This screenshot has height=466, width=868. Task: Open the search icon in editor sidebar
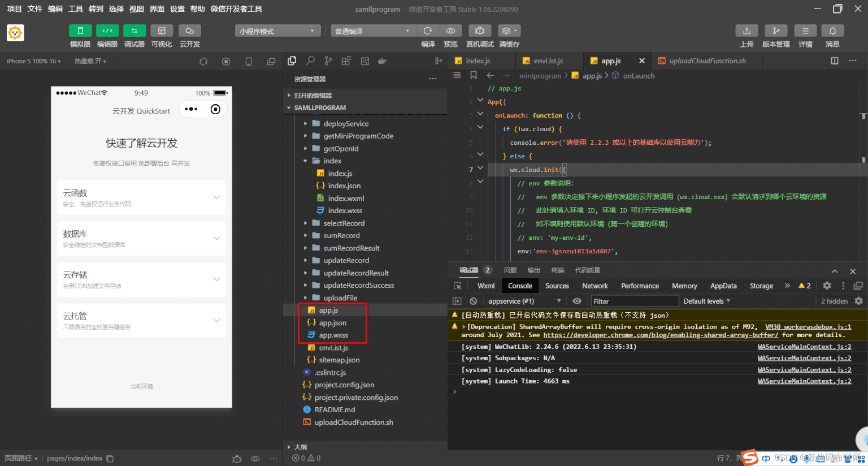[310, 61]
